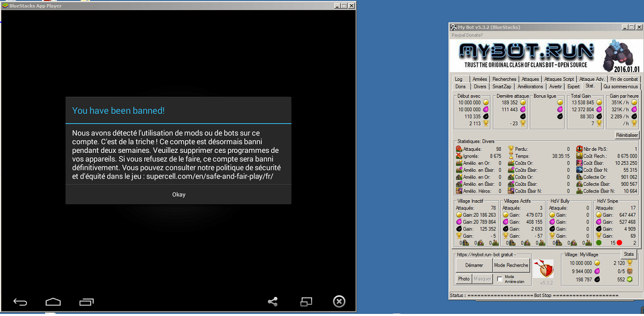The height and width of the screenshot is (316, 644).
Task: Open the recent apps icon in BlueStacks
Action: 87,302
